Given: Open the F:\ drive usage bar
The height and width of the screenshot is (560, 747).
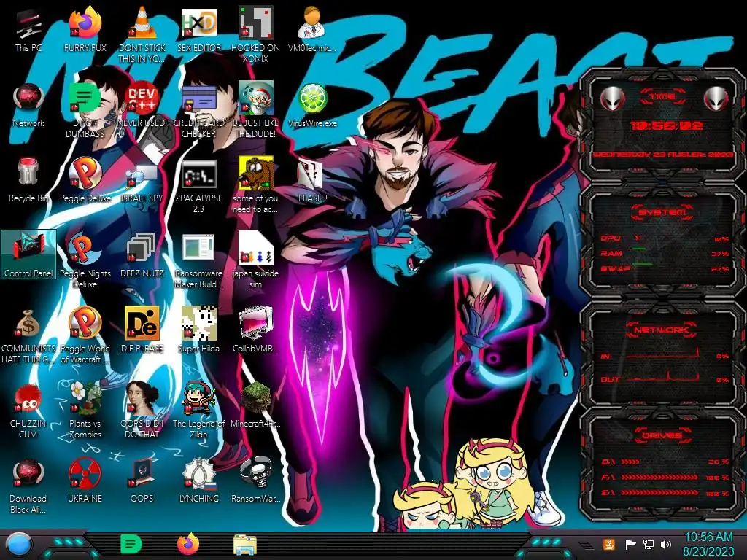Looking at the screenshot, I should pos(665,477).
